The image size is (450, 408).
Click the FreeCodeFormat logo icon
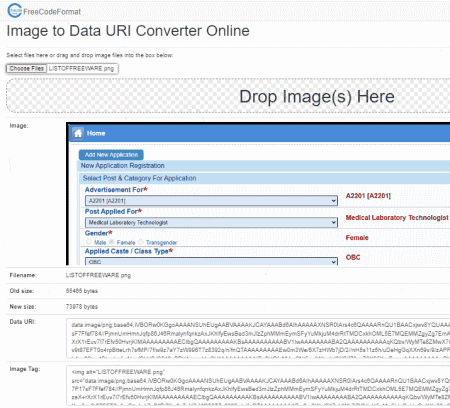(x=14, y=11)
